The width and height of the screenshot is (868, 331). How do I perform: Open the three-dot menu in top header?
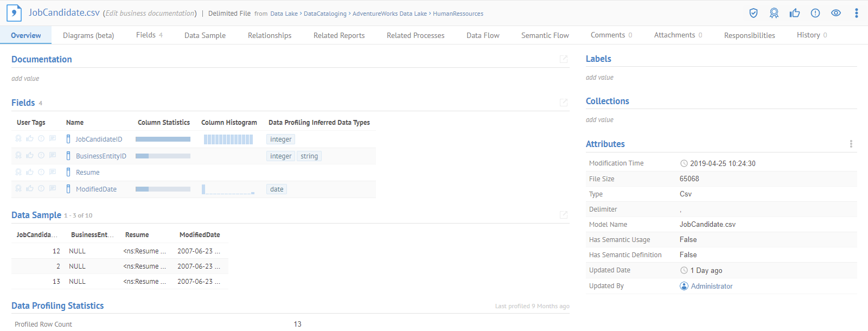click(857, 13)
